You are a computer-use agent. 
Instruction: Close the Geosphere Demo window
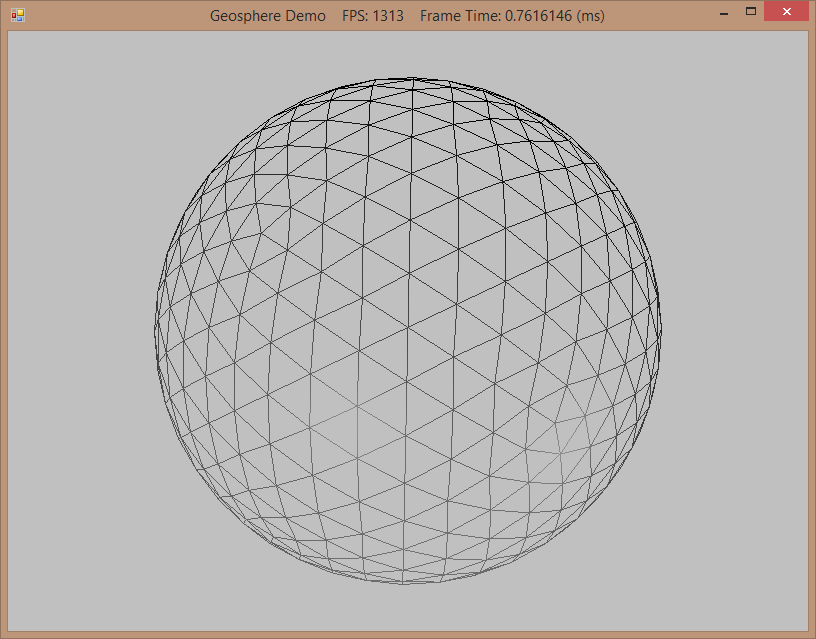click(786, 13)
